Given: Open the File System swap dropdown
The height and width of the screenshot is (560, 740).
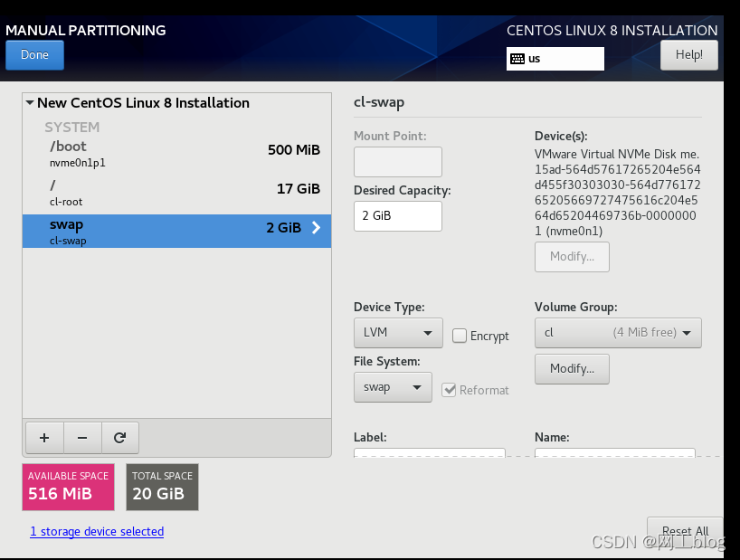Looking at the screenshot, I should coord(393,387).
